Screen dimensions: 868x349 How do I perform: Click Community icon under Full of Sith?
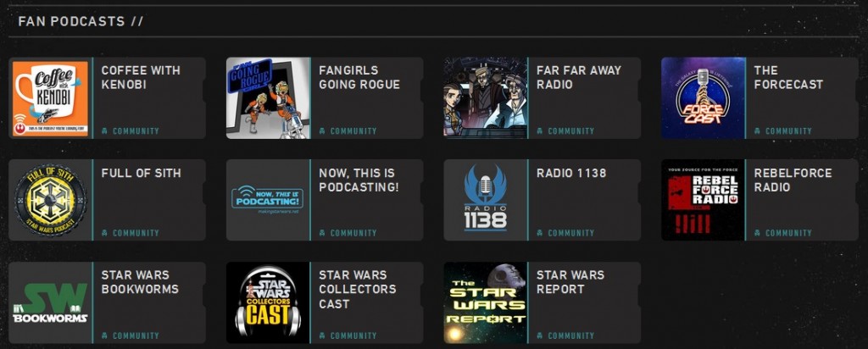[104, 234]
